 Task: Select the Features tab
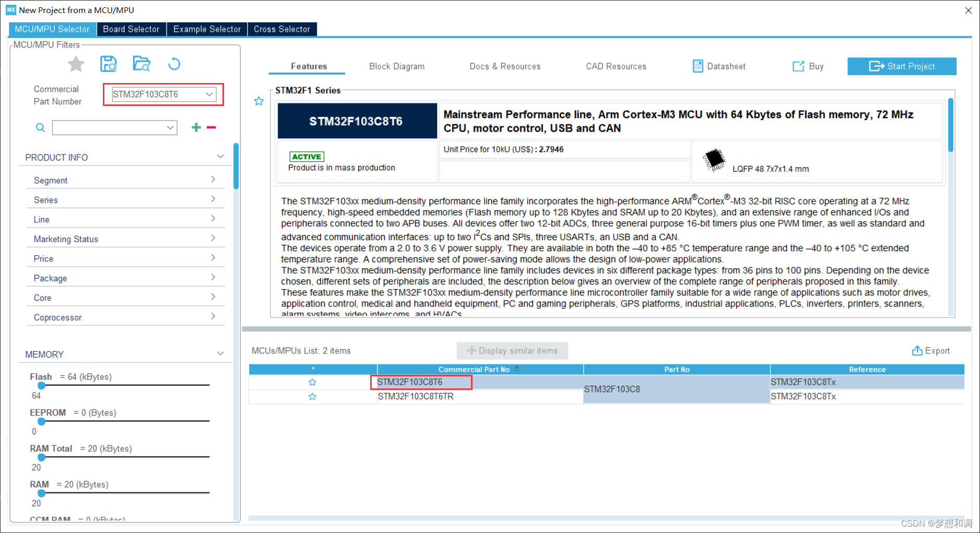tap(309, 66)
